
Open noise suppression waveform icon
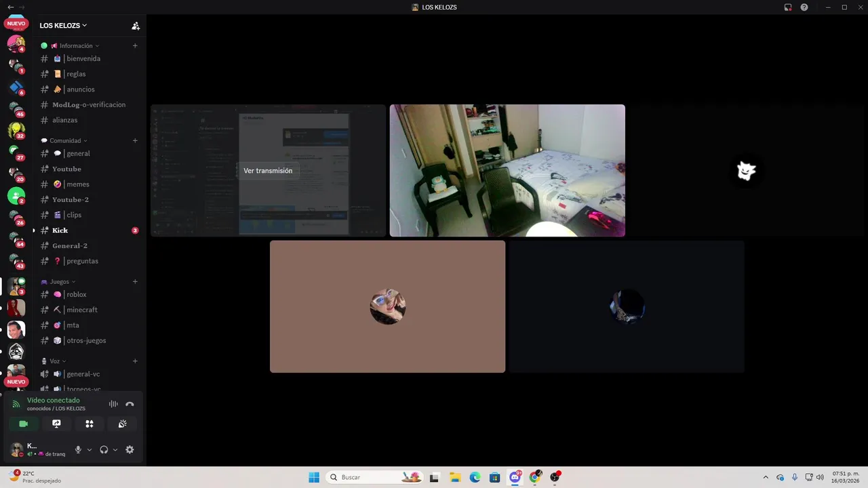pos(113,404)
